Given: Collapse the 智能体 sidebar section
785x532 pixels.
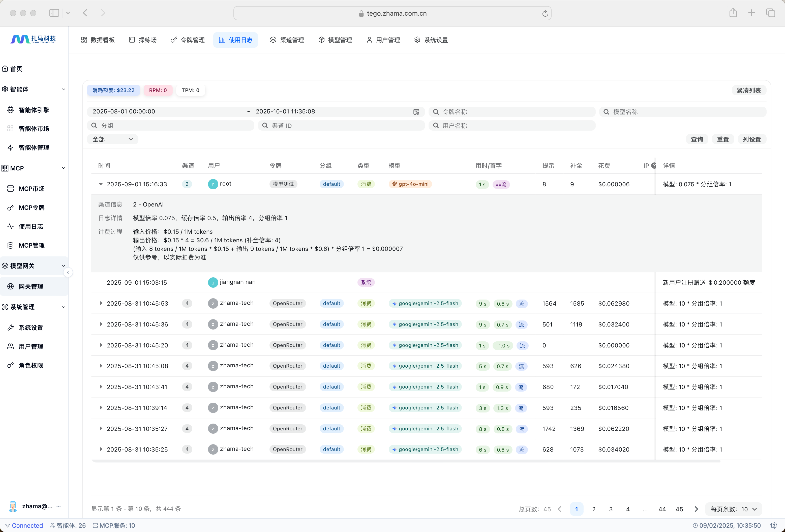Looking at the screenshot, I should [x=64, y=90].
